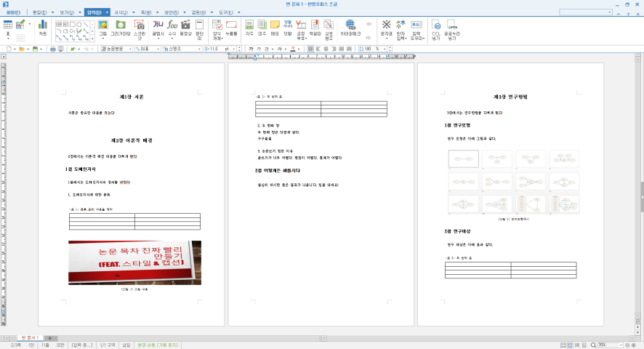Insert a 책갈피 bookmark
Screen dimensions: 644x349
click(x=315, y=28)
